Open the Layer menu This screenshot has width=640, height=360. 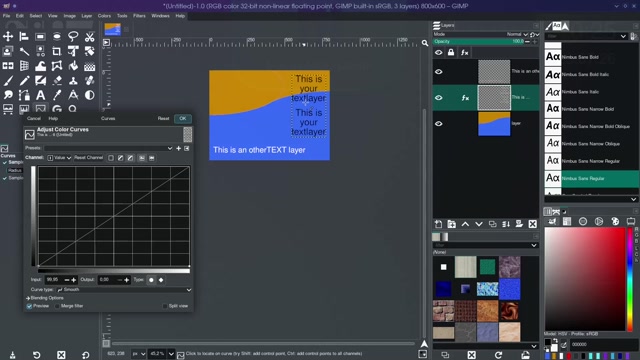pos(87,16)
